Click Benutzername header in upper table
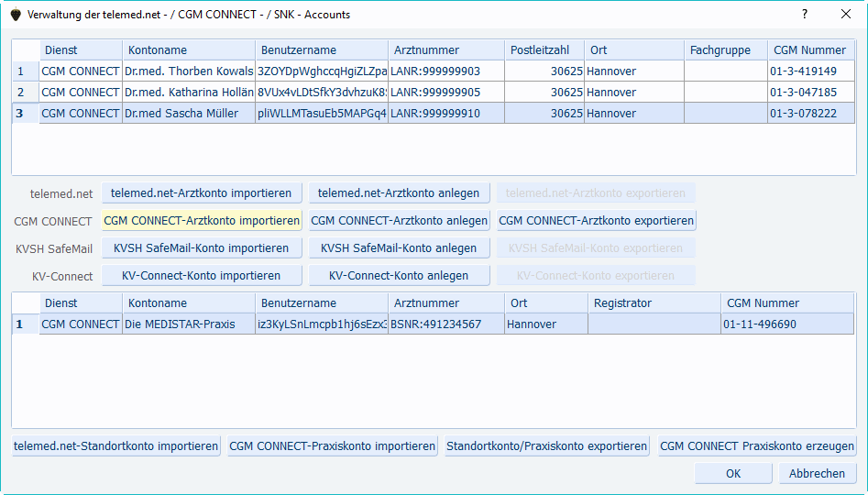This screenshot has height=495, width=868. [x=322, y=49]
